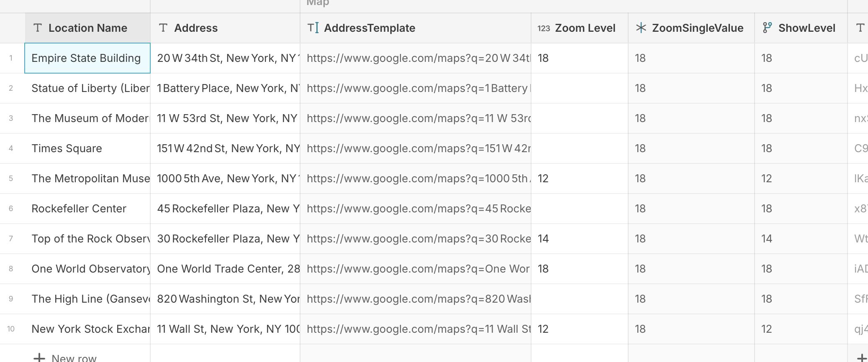
Task: Open the Google Maps link for Rockefeller Center
Action: (419, 209)
